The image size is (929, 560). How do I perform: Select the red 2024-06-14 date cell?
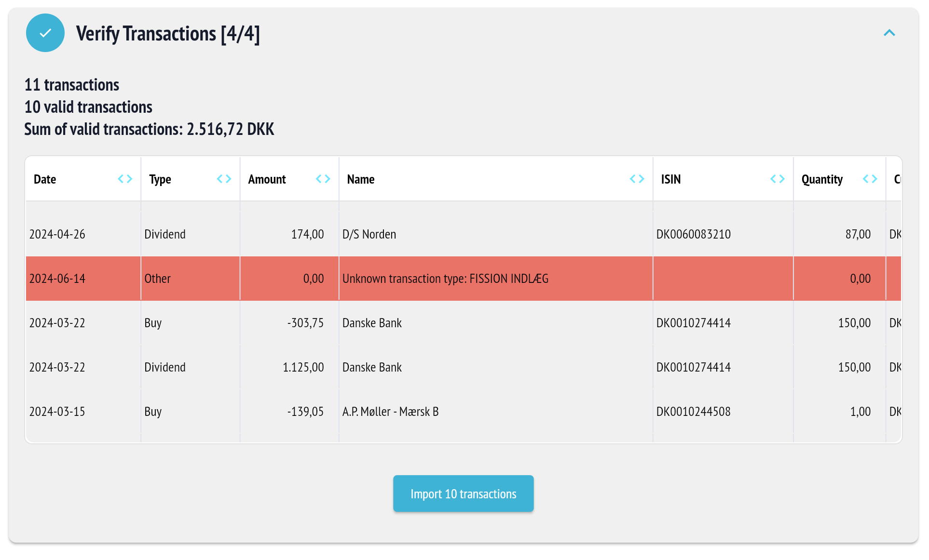(83, 279)
